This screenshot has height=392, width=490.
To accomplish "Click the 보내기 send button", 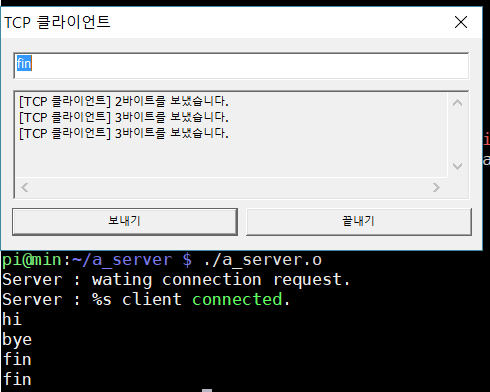I will click(x=125, y=222).
